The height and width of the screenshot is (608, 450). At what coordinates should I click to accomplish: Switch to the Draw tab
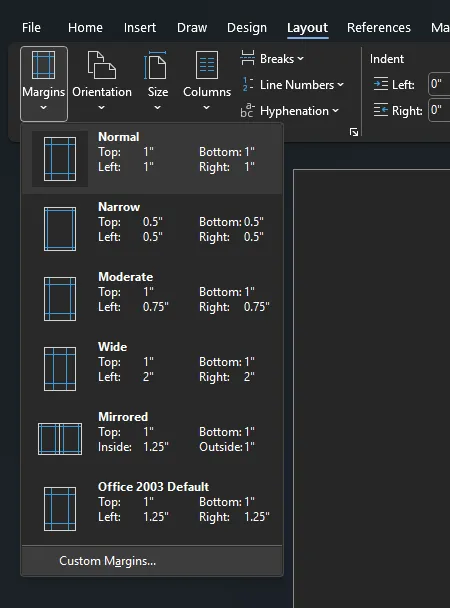192,28
